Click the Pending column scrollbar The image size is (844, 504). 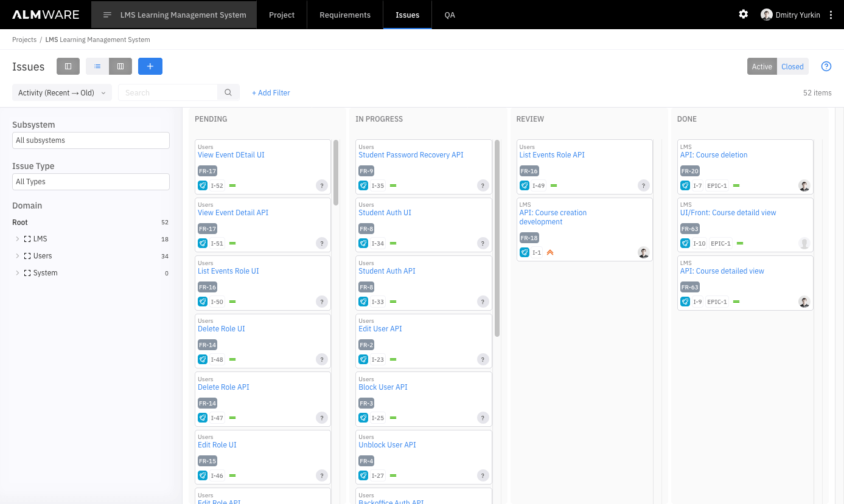click(x=336, y=173)
